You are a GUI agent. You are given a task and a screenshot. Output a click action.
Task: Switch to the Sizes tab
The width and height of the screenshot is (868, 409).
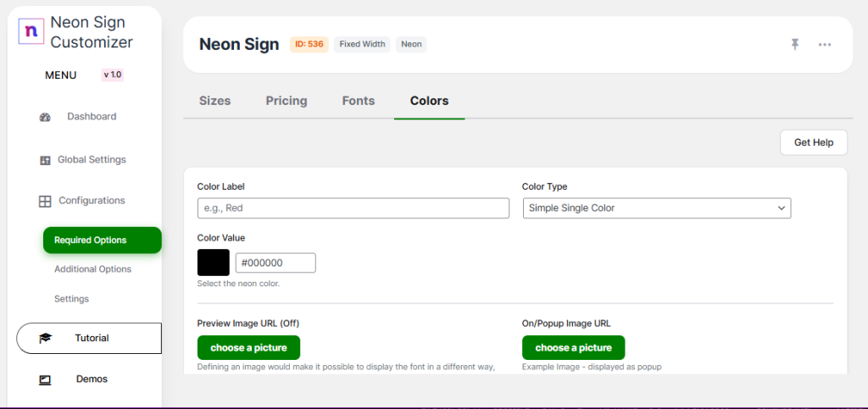pos(214,101)
